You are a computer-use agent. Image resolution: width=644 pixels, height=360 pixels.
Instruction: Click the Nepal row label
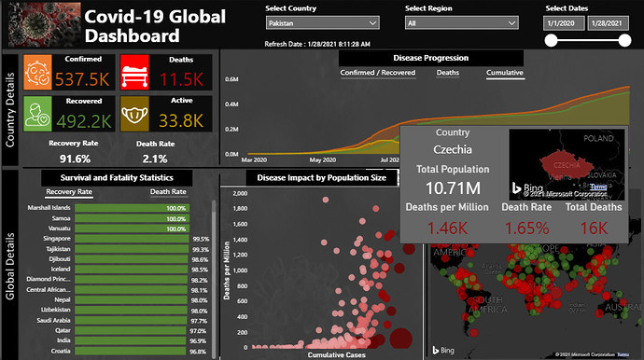(x=62, y=300)
